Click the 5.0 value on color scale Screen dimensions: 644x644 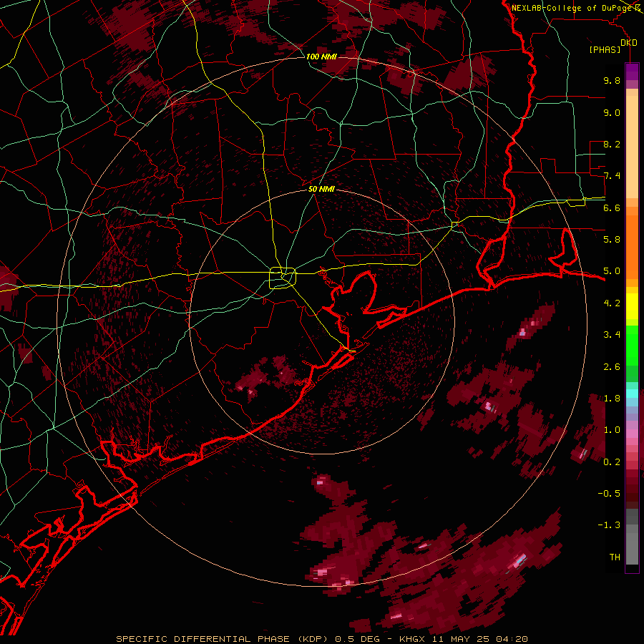[x=612, y=271]
